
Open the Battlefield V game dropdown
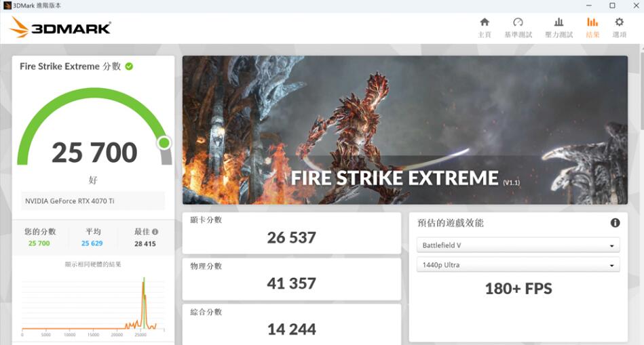click(x=518, y=245)
